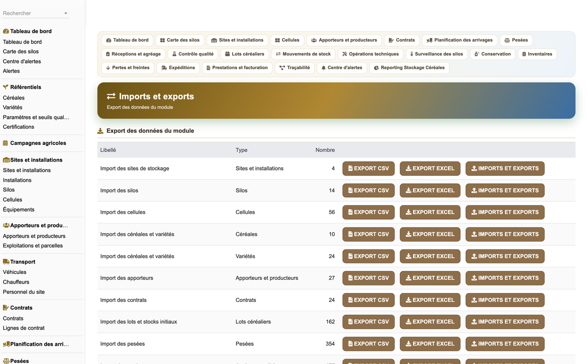588x364 pixels.
Task: Open the Centre d'alertes top tab
Action: 342,68
